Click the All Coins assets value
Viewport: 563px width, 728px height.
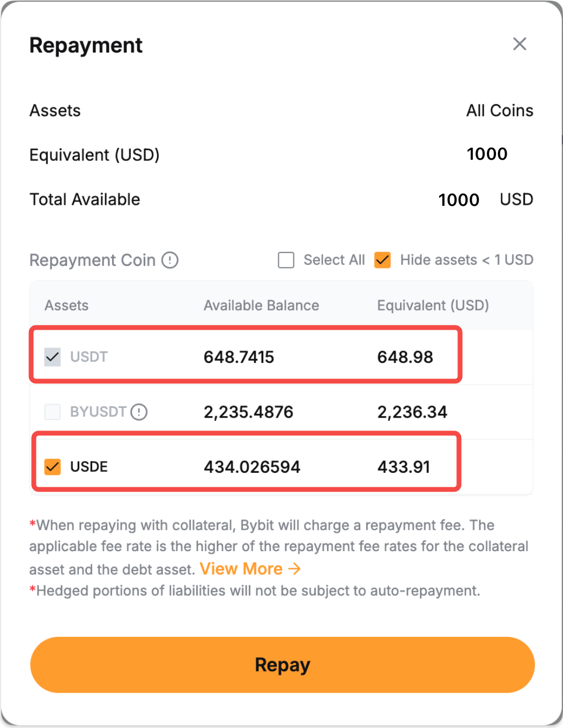[x=499, y=110]
